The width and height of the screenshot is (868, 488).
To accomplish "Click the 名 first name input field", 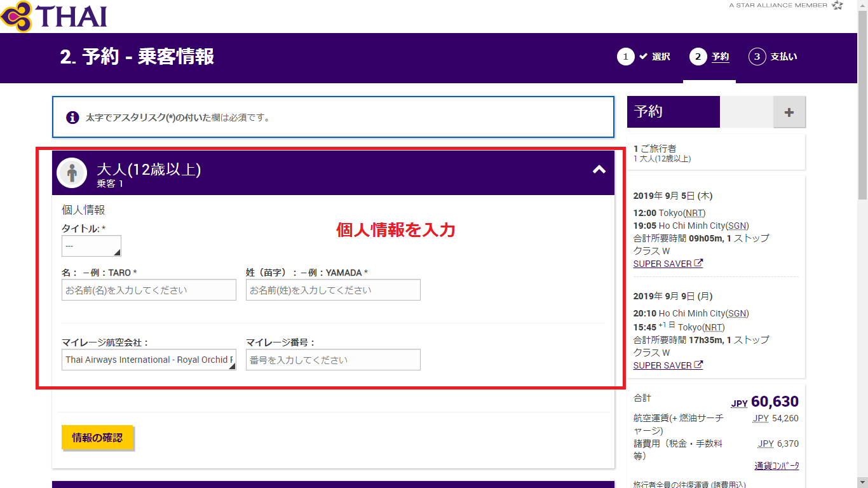I will coord(149,290).
